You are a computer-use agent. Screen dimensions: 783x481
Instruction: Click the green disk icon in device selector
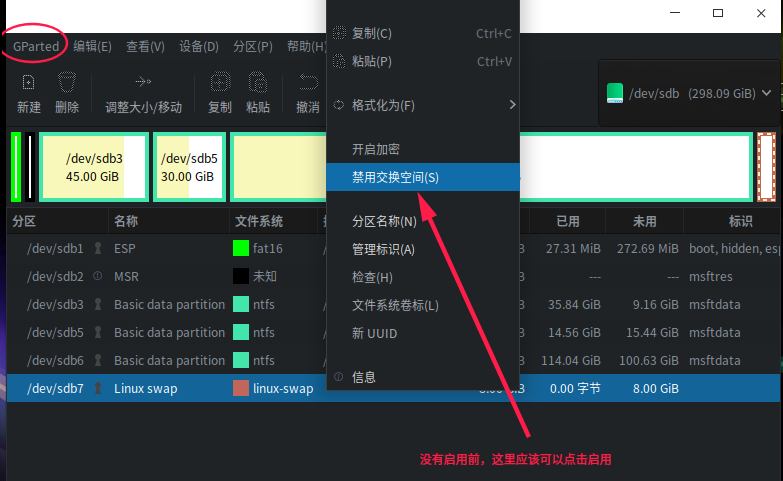point(615,93)
